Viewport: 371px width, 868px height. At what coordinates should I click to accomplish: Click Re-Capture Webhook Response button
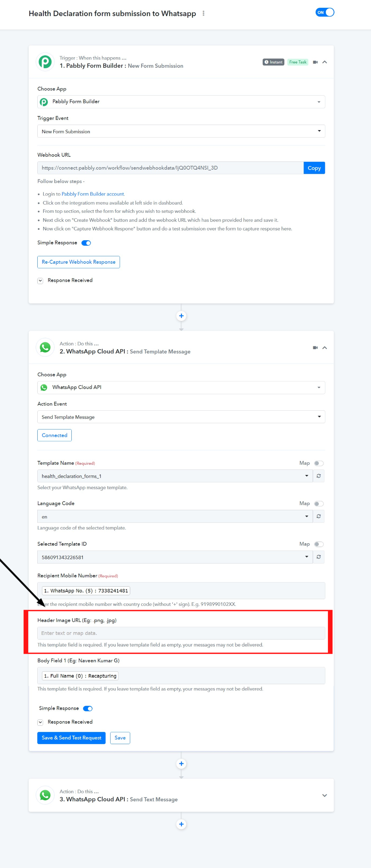point(78,262)
